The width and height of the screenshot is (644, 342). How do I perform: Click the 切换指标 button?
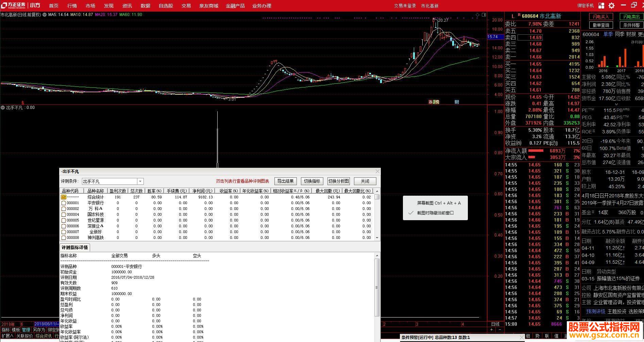(x=312, y=181)
